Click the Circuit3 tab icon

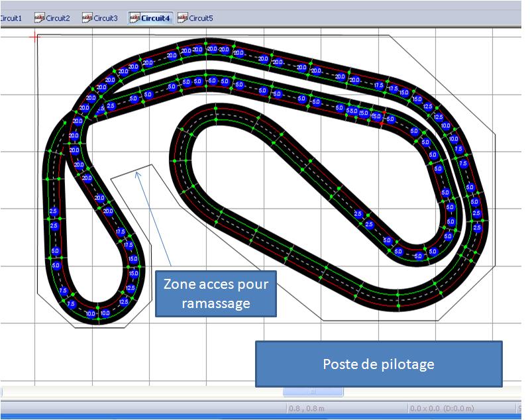[x=87, y=19]
